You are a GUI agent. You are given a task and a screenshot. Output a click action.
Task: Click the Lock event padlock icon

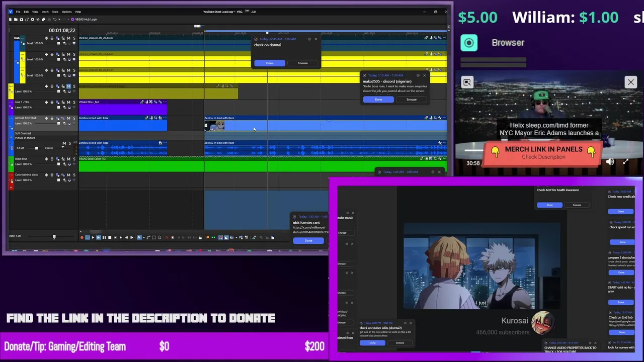(200, 237)
